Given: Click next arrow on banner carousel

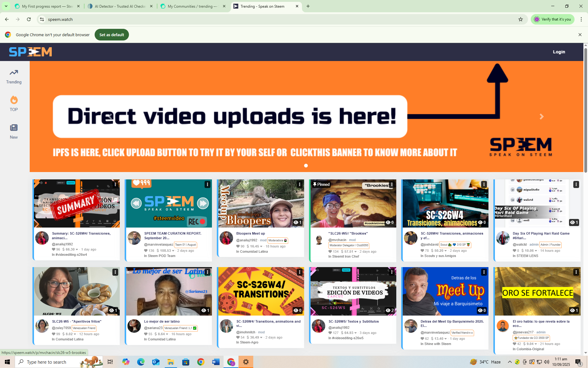Looking at the screenshot, I should pos(541,117).
